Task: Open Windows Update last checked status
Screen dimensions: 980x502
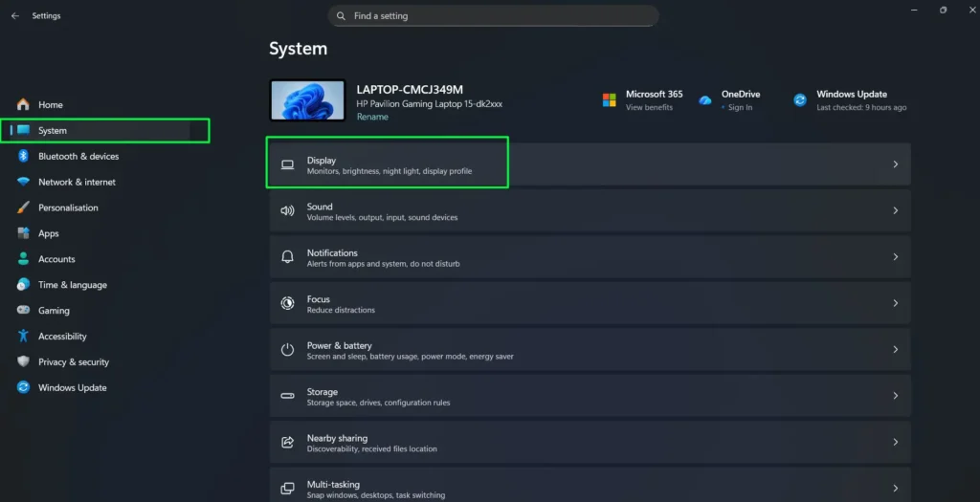Action: 861,107
